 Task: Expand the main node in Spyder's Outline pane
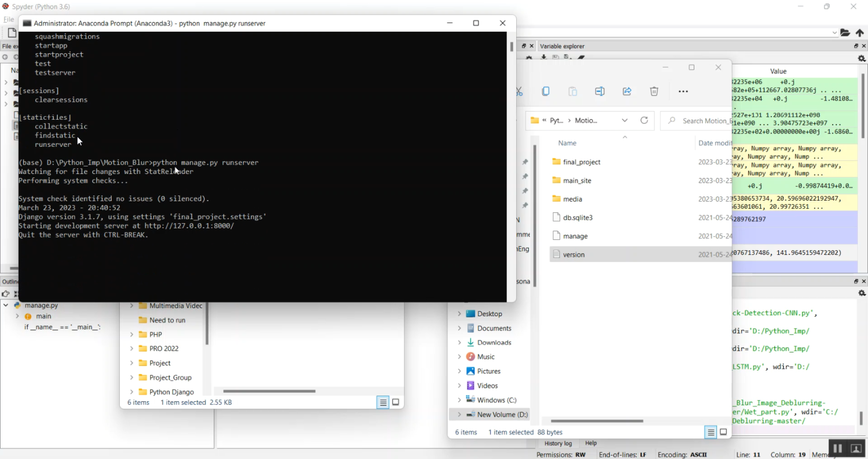(16, 316)
